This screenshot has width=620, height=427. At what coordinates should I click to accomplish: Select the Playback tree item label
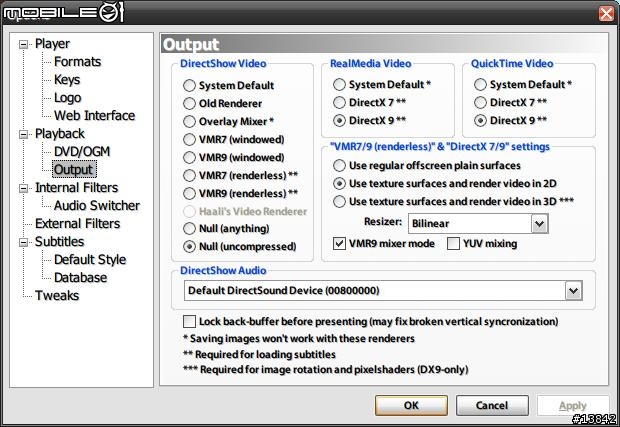pos(60,134)
